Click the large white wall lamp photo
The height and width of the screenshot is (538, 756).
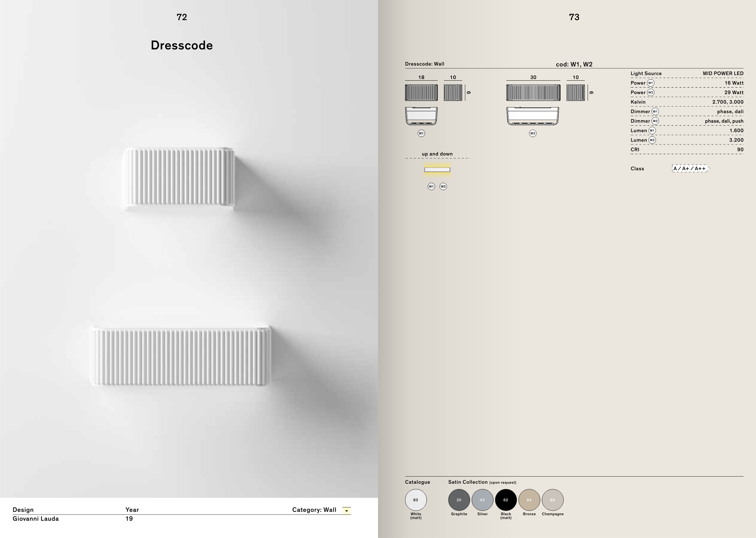coord(181,356)
